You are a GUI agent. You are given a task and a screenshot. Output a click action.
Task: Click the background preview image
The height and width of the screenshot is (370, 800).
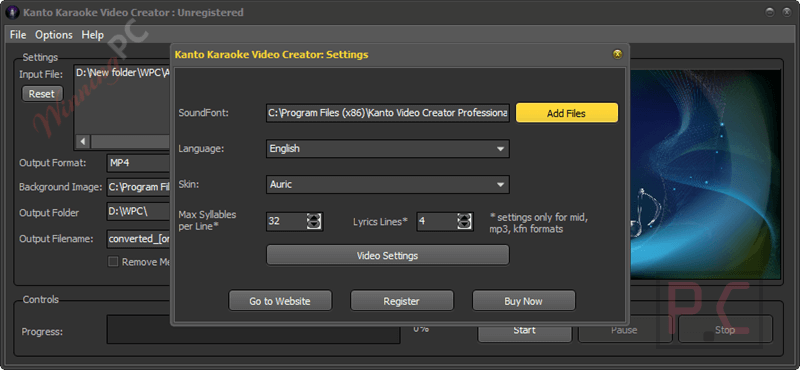click(705, 174)
